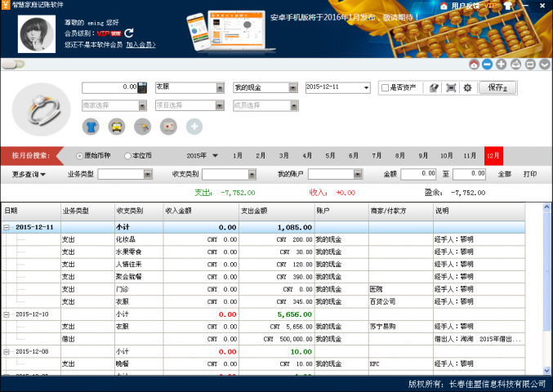Toggle the slider switch at top left
This screenshot has height=392, width=553.
(x=13, y=64)
